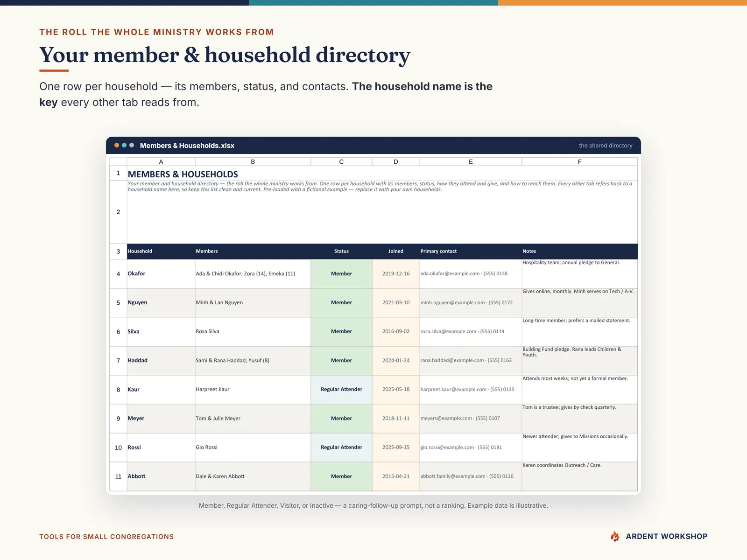
Task: Click the meyers@example.com contact cell
Action: pos(471,418)
